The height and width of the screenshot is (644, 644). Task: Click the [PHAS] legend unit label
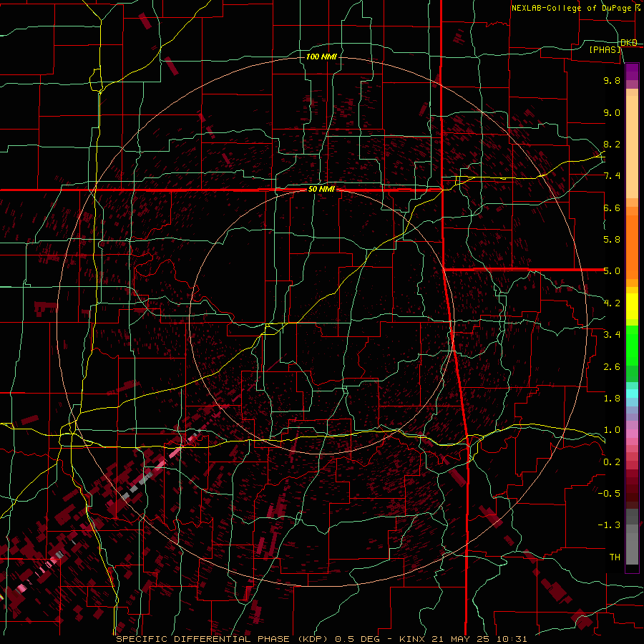click(605, 49)
